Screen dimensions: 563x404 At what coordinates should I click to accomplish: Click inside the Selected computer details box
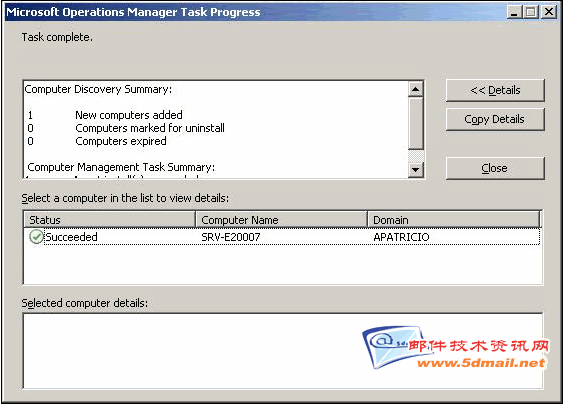[x=283, y=351]
